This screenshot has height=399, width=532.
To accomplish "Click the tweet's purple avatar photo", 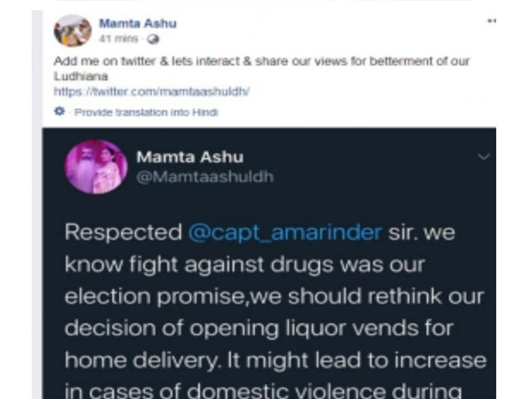I will (96, 166).
